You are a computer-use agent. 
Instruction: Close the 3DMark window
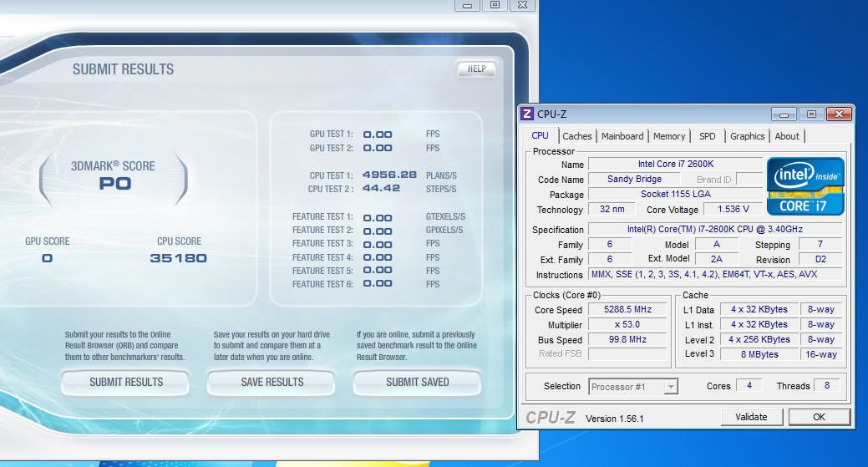click(523, 5)
